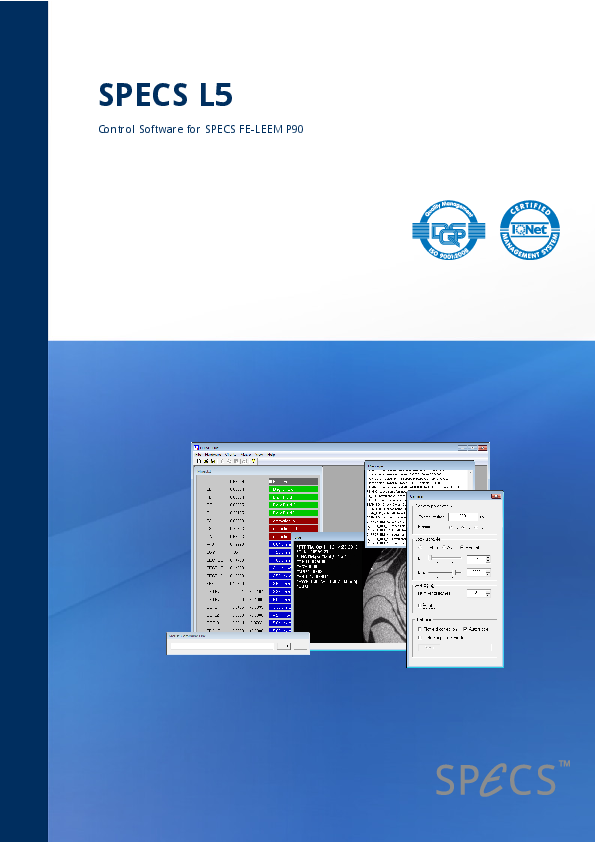The width and height of the screenshot is (595, 842).
Task: Adjust the lower slider in settings dialog
Action: coord(444,572)
